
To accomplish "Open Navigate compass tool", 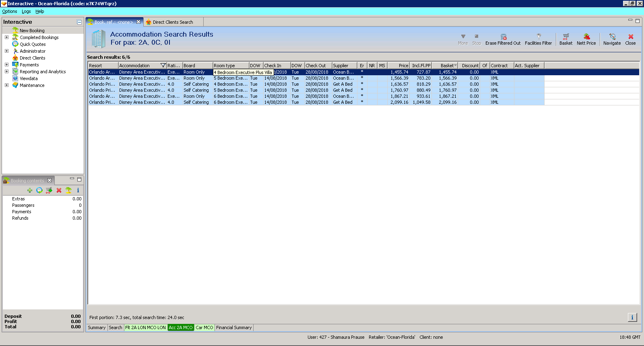I will [x=612, y=39].
